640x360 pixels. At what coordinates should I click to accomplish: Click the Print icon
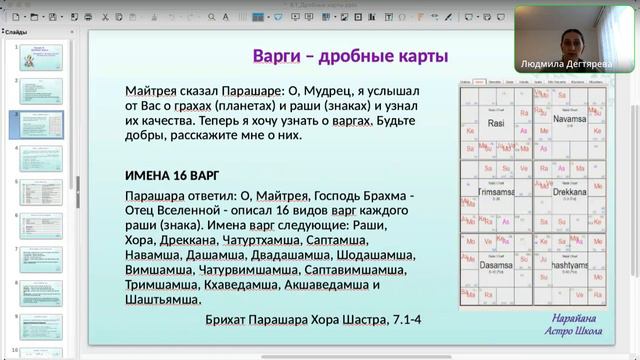click(x=88, y=17)
